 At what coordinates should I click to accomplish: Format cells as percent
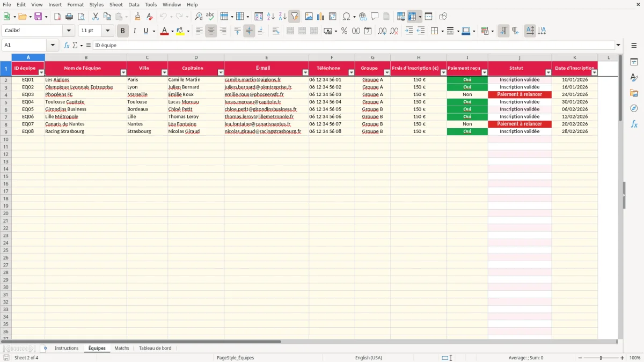pos(344,31)
